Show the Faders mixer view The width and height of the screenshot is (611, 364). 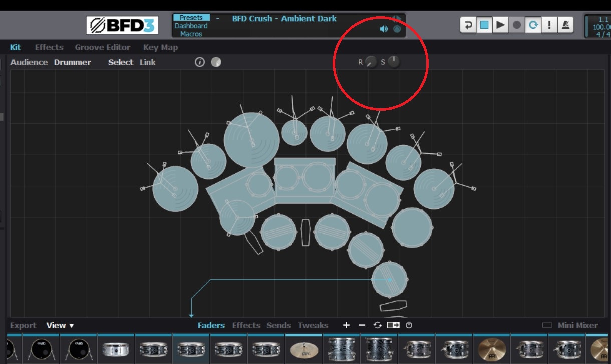(x=211, y=325)
